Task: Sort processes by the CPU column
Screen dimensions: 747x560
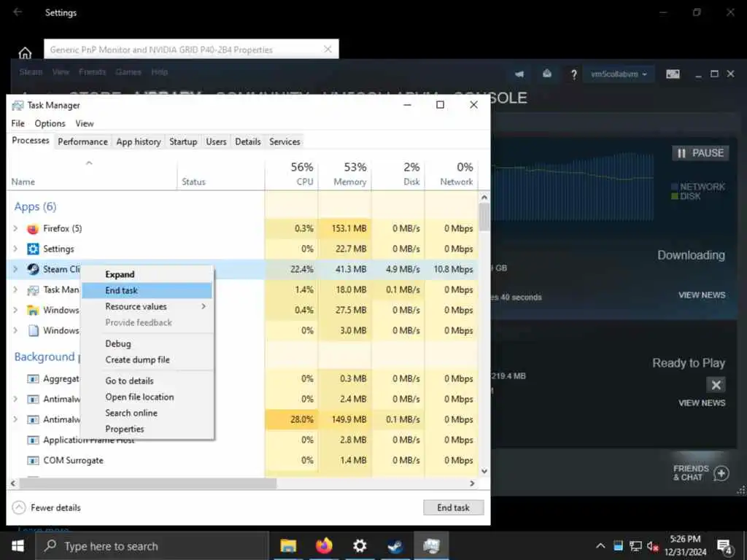Action: [292, 174]
